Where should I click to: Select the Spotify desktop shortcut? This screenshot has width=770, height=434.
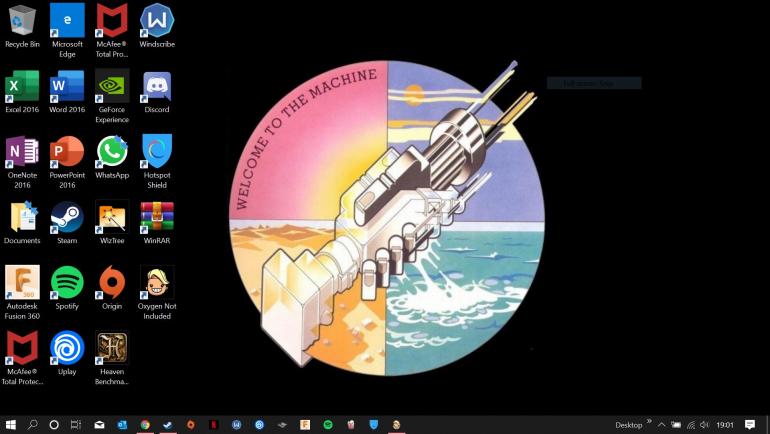(x=67, y=288)
